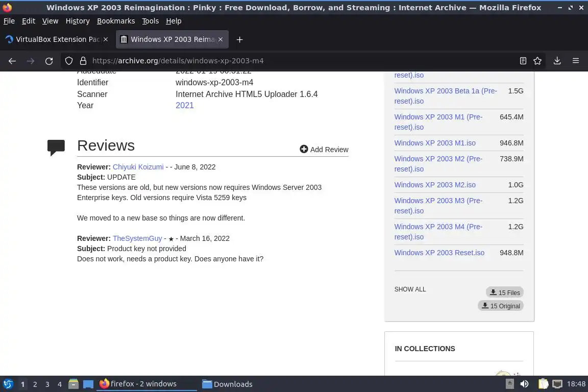Switch to the VirtualBox Extension Pack tab
Screen dimensions: 588x392
[56, 39]
